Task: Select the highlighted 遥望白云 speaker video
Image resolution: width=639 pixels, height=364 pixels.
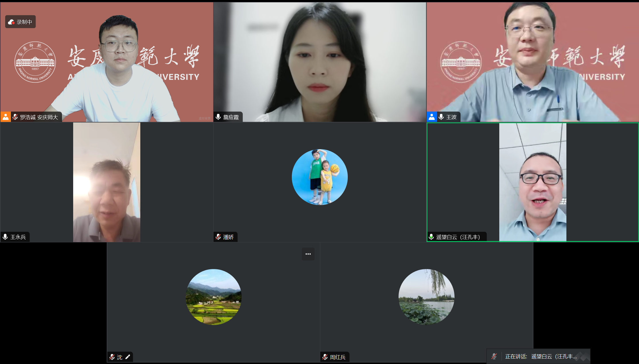Action: [x=533, y=182]
